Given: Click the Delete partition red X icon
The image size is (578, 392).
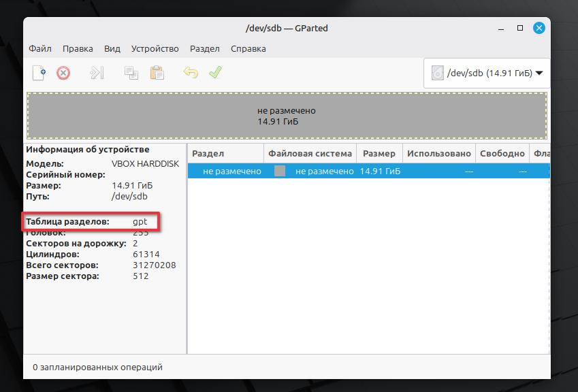Looking at the screenshot, I should [63, 73].
